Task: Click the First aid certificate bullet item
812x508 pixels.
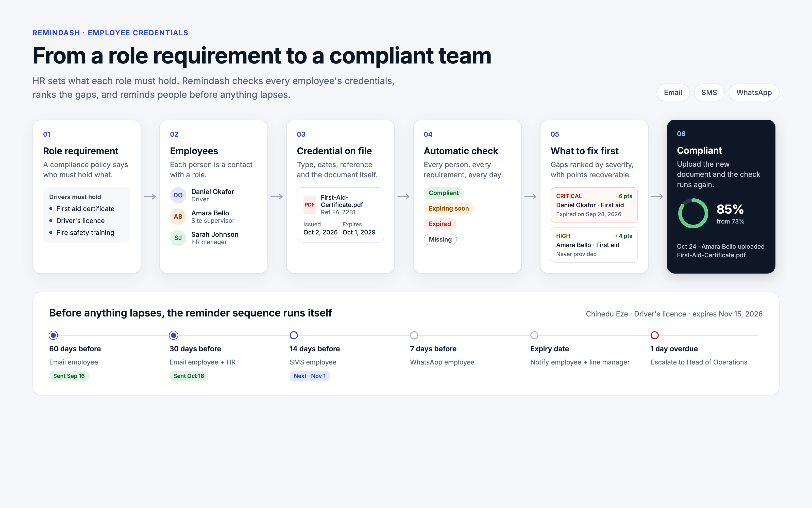Action: tap(85, 209)
